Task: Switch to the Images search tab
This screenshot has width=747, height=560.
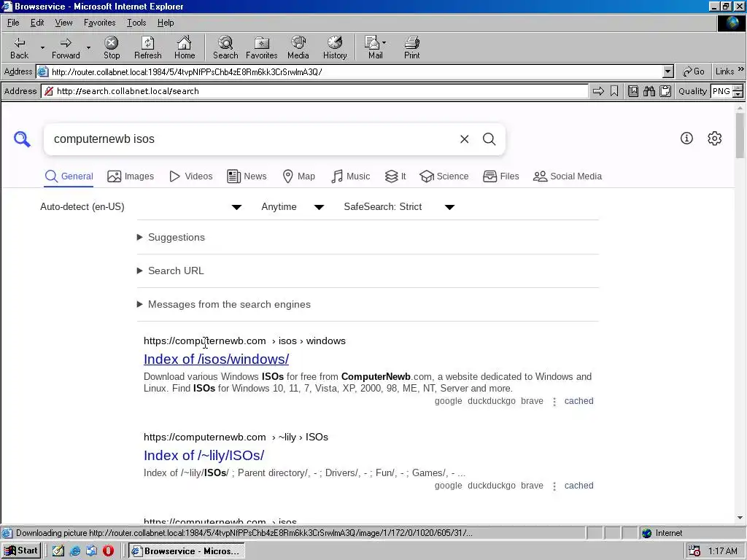Action: point(131,176)
